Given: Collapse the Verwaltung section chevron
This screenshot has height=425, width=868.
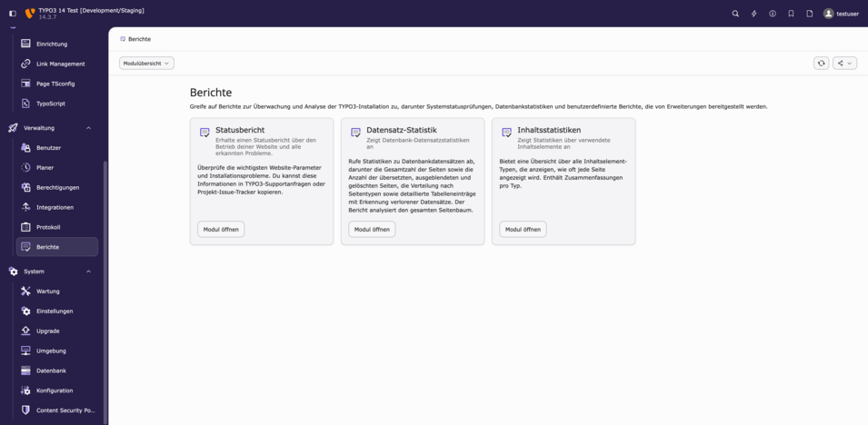Looking at the screenshot, I should [88, 128].
